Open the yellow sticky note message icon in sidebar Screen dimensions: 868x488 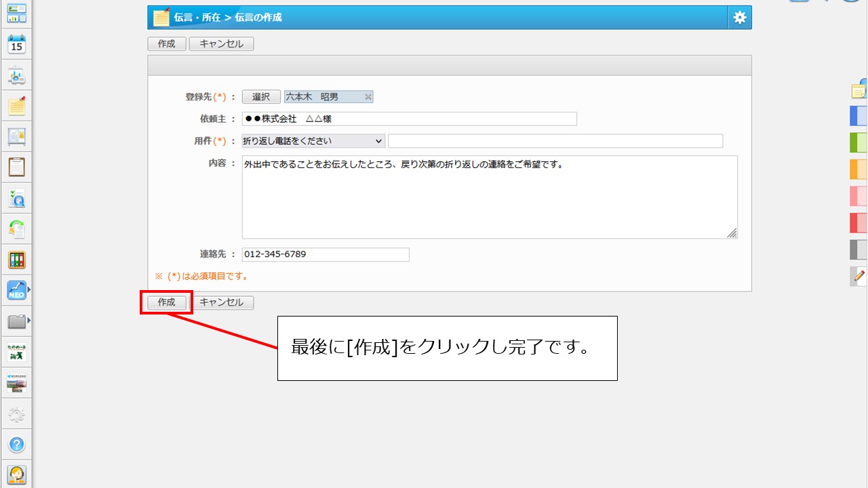point(16,106)
